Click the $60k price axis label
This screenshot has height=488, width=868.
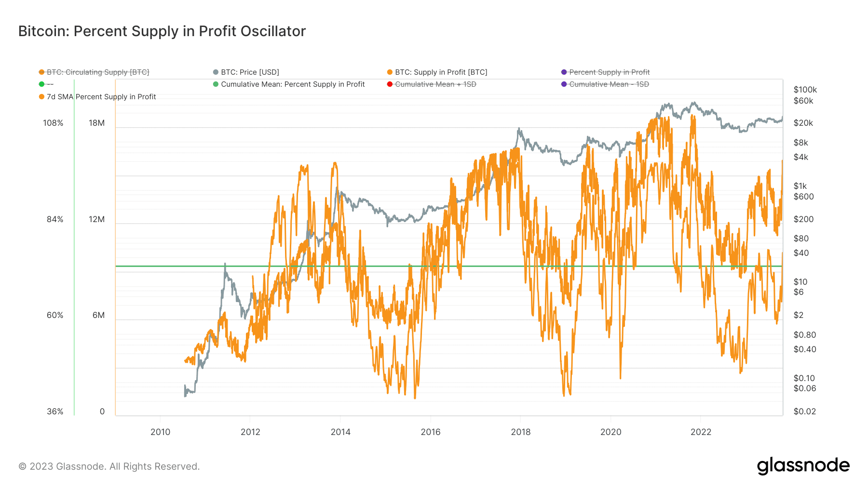point(803,101)
